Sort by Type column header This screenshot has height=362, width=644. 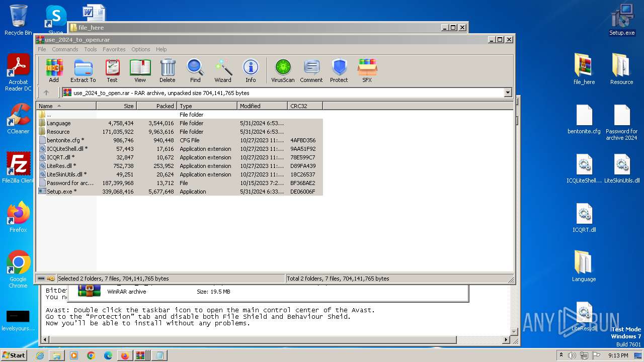(207, 106)
